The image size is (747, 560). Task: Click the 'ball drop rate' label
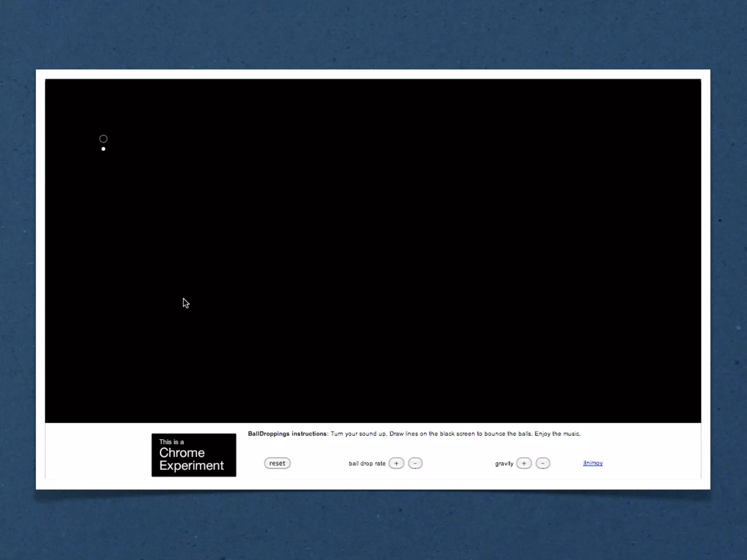tap(367, 463)
